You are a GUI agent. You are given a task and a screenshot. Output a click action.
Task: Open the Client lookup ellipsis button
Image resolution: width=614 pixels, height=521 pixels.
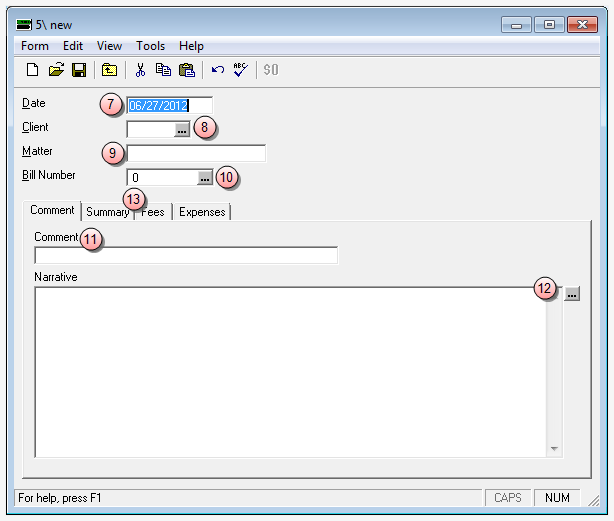coord(182,130)
